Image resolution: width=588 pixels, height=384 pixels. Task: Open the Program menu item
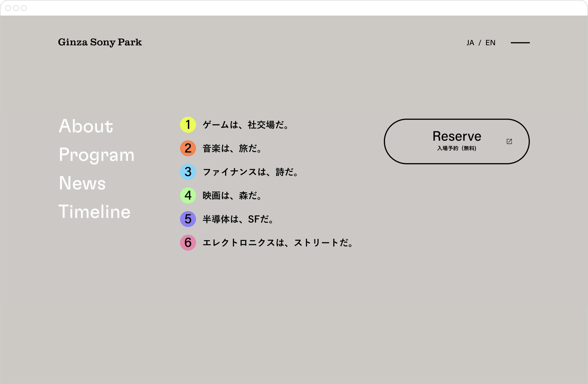point(97,155)
